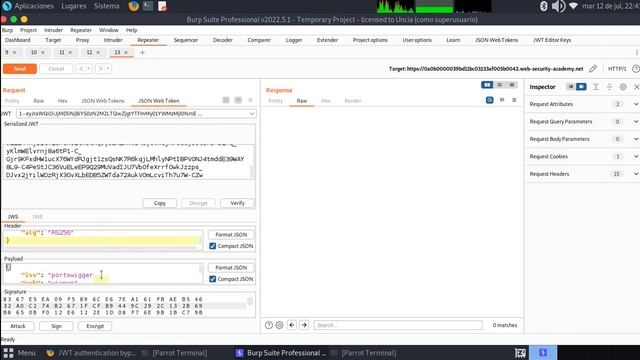Add a new Repeater tab with plus
Viewport: 640px width, 360px height.
point(142,52)
